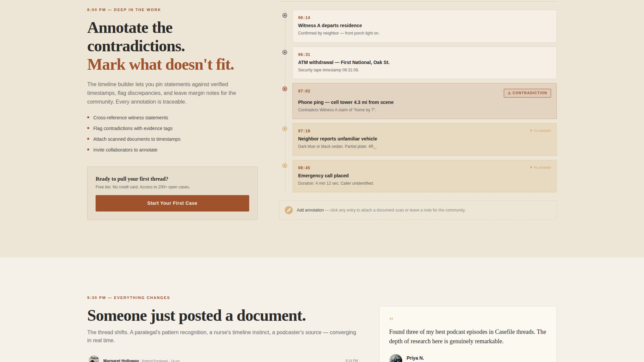Screen dimensions: 644x362
Task: Select the Witness A departs residence card
Action: pos(425,26)
